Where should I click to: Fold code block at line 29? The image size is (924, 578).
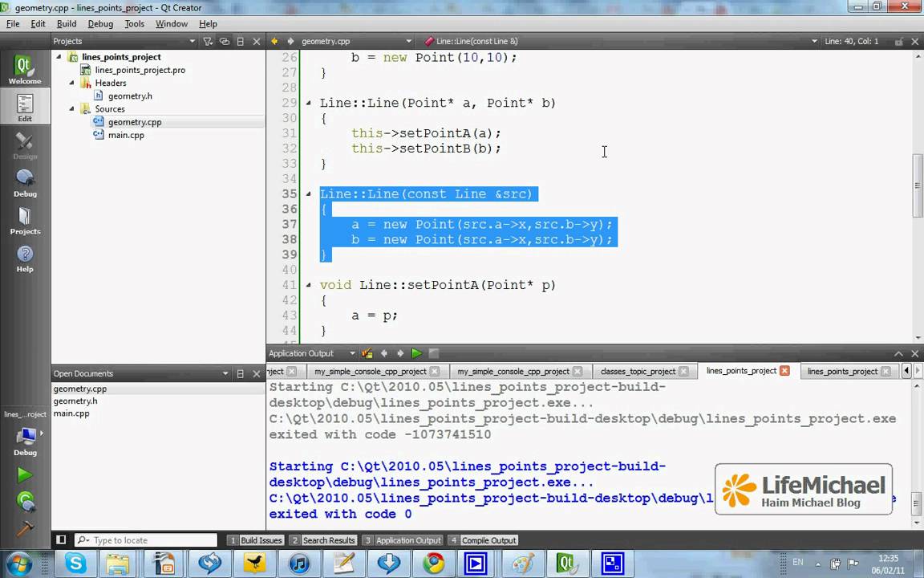[308, 103]
